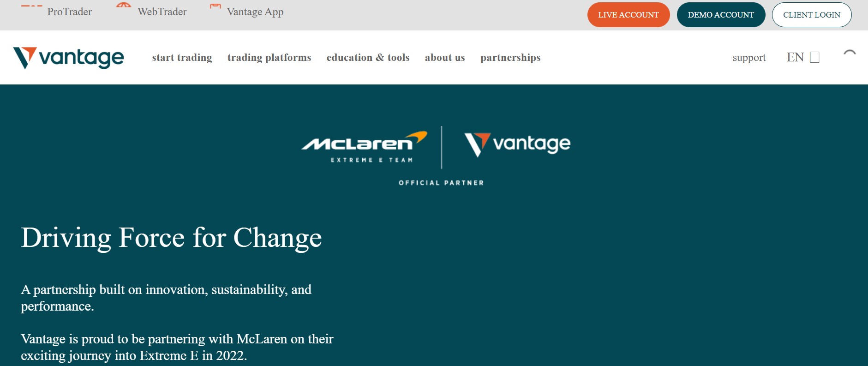Open the WebTrader link

(162, 12)
